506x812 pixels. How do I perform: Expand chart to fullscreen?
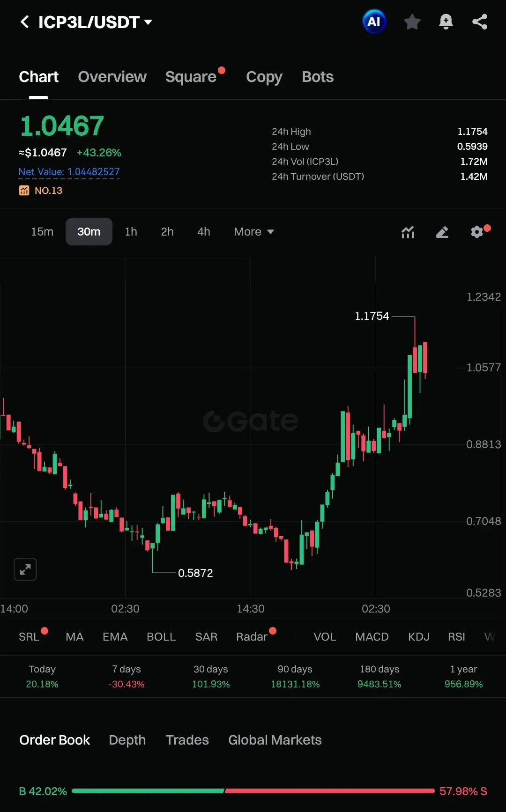pos(25,569)
